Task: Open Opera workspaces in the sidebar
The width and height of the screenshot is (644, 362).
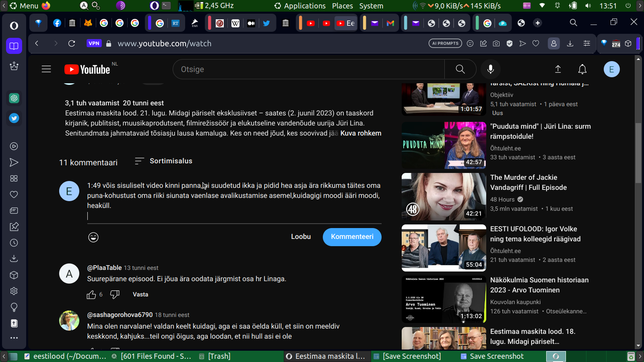Action: (x=14, y=46)
